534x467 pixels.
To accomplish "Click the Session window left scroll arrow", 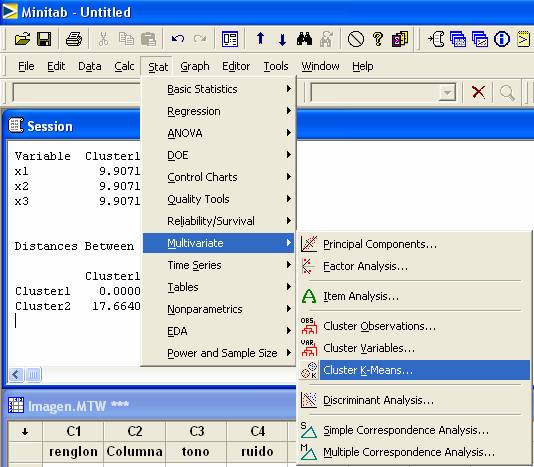I will tap(16, 375).
